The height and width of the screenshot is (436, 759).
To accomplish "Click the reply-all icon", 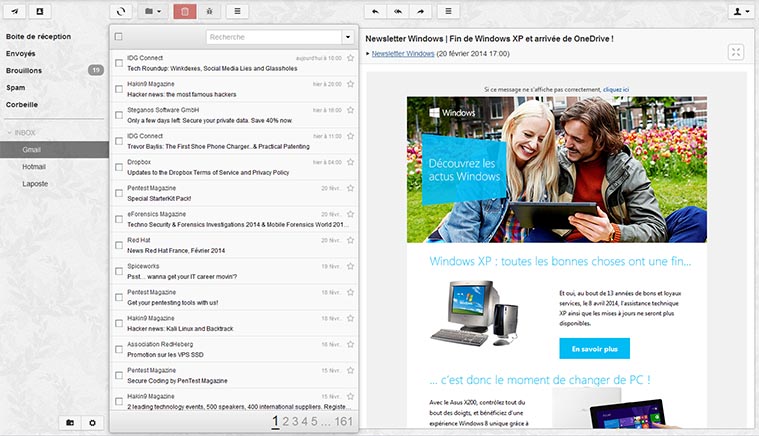I will [x=398, y=11].
